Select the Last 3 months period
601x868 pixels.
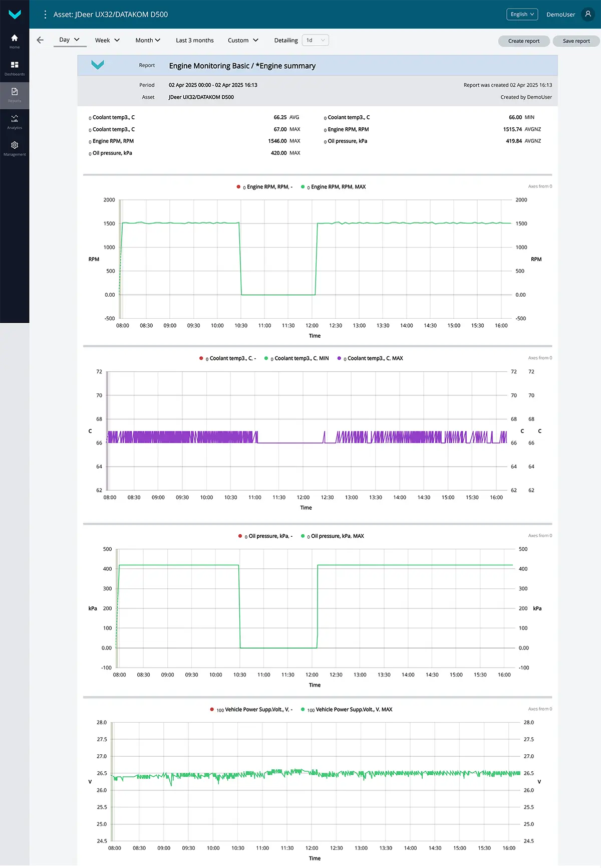194,40
